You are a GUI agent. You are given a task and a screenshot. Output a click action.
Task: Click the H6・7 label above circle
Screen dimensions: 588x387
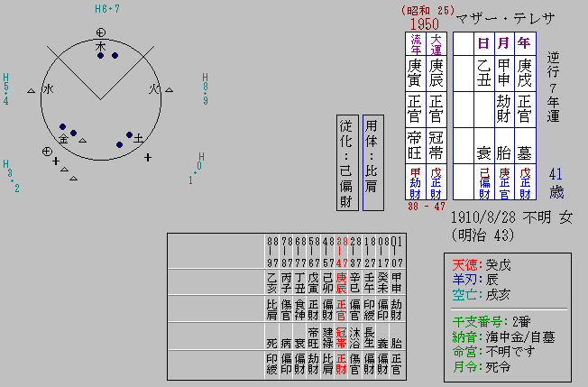tap(107, 9)
